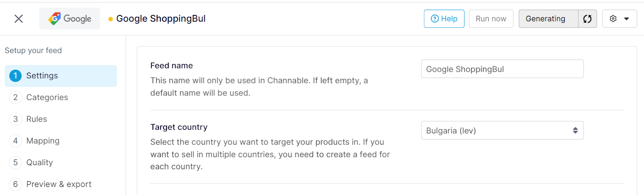Click the Google Shopping logo badge
The image size is (644, 195).
[x=70, y=19]
